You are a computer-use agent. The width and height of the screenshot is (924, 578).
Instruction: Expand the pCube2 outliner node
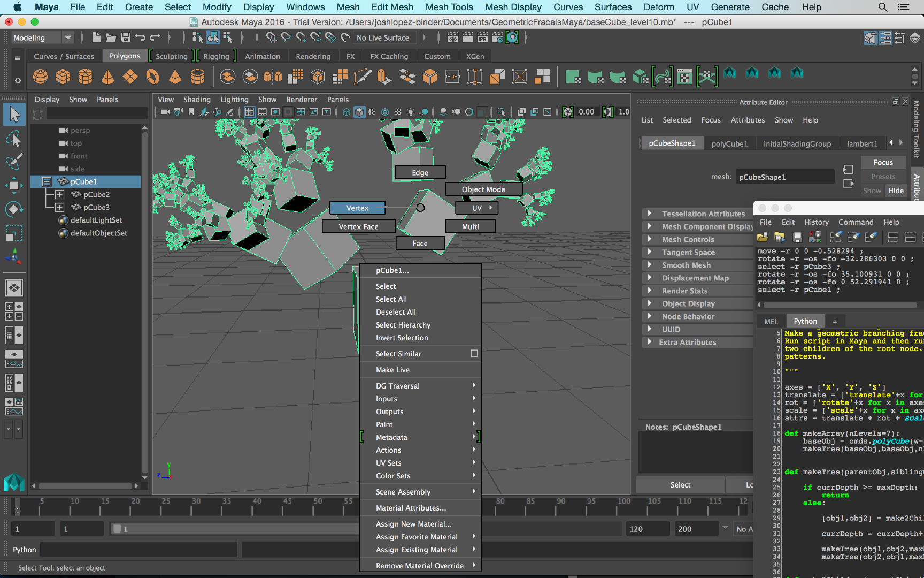59,194
